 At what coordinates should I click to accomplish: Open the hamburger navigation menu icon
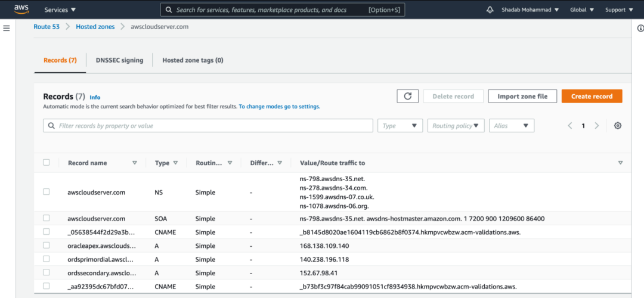pyautogui.click(x=7, y=28)
